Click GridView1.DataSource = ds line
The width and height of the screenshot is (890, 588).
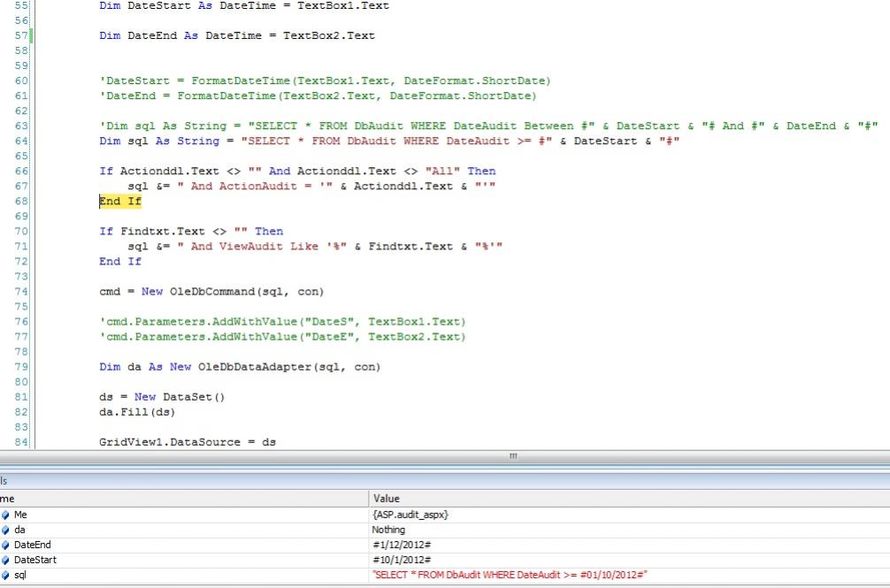coord(188,441)
